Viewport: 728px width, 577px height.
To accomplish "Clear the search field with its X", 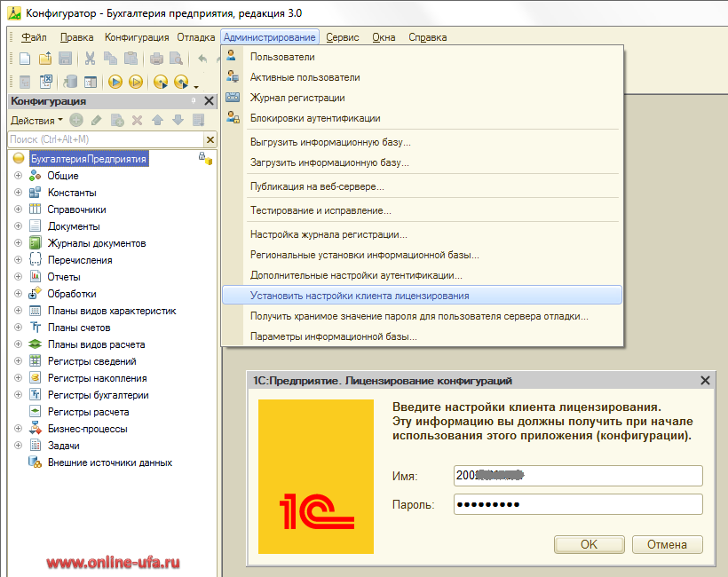I will point(210,139).
